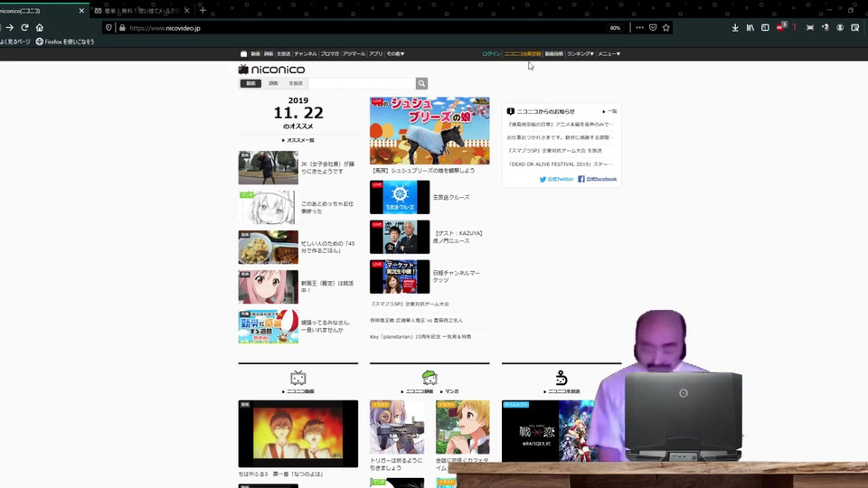Click the site security padlock icon
868x488 pixels.
pos(122,28)
